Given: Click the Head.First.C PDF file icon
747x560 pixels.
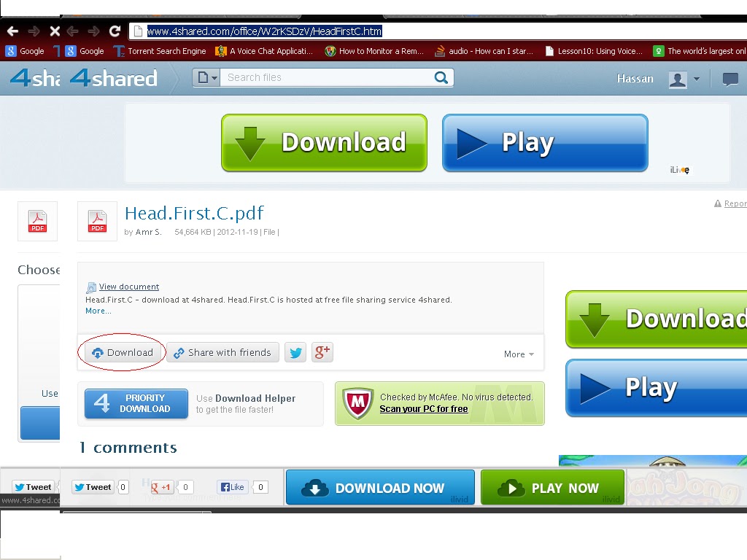Looking at the screenshot, I should click(97, 222).
